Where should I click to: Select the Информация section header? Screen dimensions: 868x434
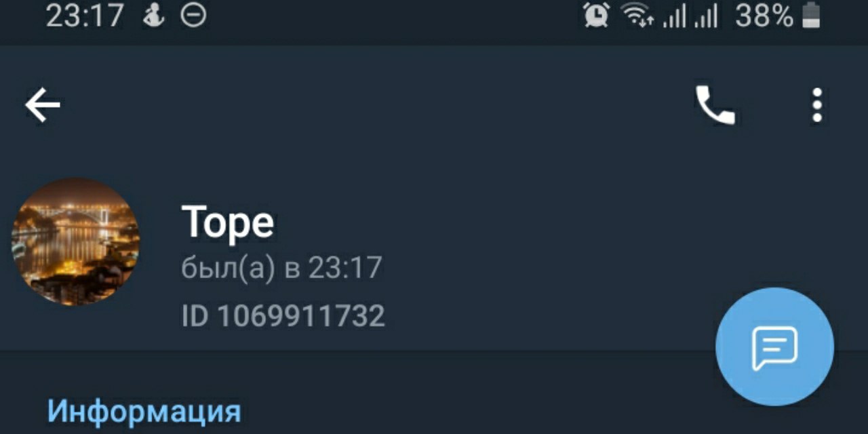[x=144, y=411]
